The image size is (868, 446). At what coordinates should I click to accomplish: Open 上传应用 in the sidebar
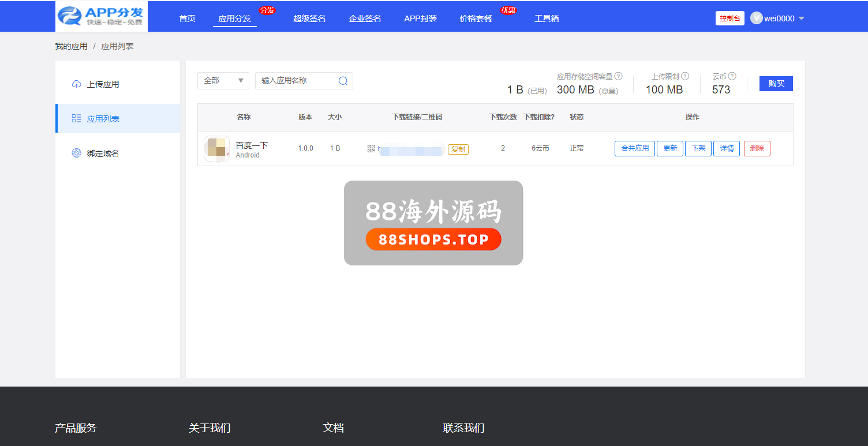tap(103, 84)
